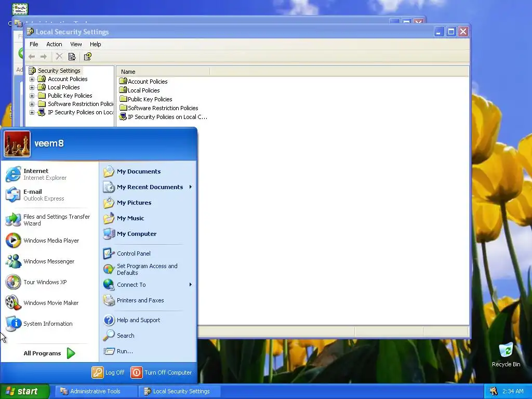The width and height of the screenshot is (532, 399).
Task: Select Account Policies in tree pane
Action: coord(68,79)
